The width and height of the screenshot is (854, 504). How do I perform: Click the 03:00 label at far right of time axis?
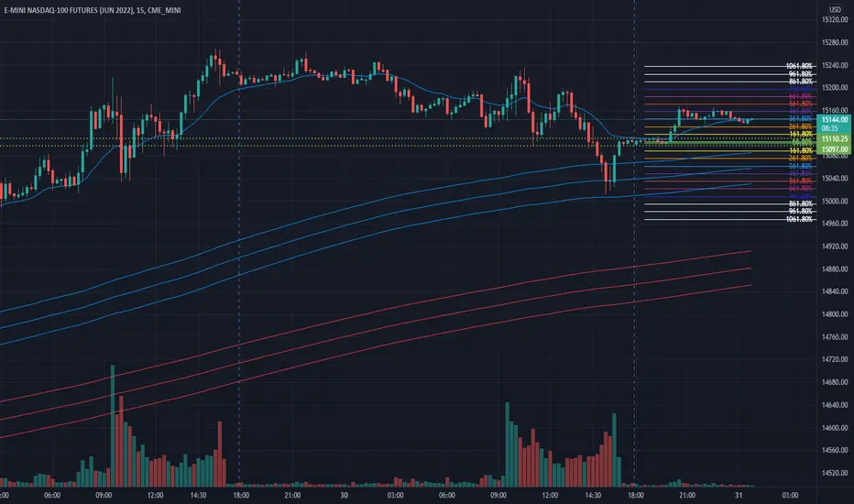click(x=790, y=495)
